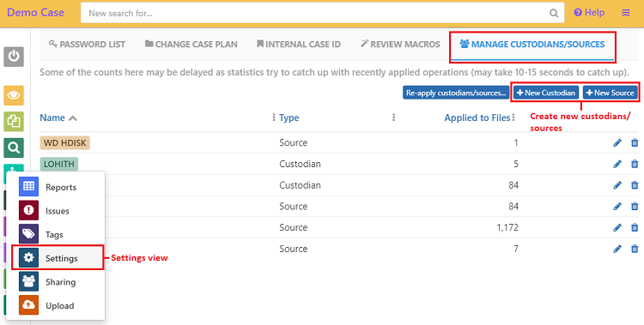Choose Issues from the popup menu

[x=58, y=211]
